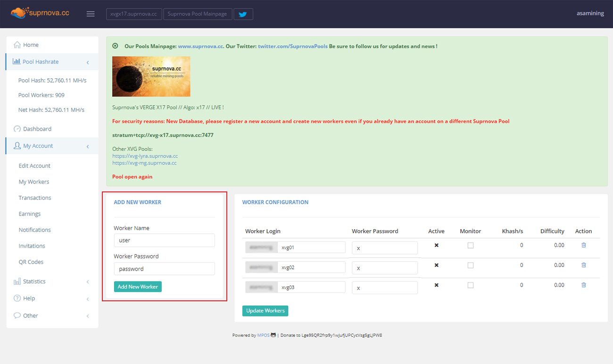This screenshot has width=613, height=364.
Task: Open QR Codes page
Action: tap(31, 262)
